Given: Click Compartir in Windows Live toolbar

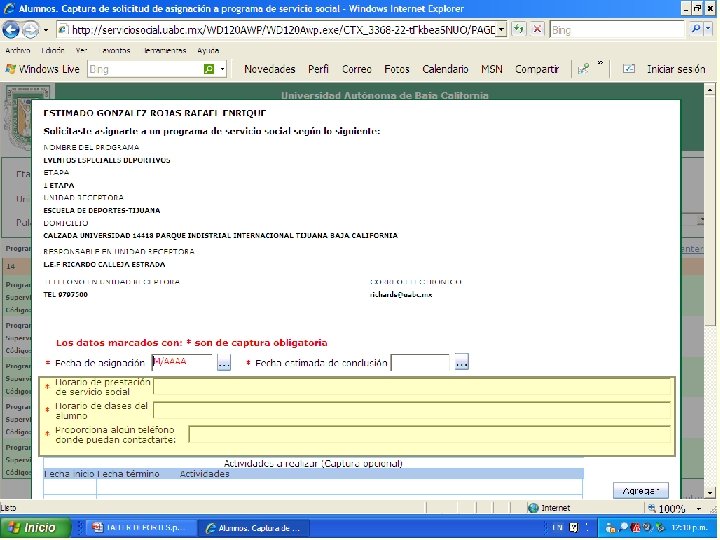Looking at the screenshot, I should (537, 69).
